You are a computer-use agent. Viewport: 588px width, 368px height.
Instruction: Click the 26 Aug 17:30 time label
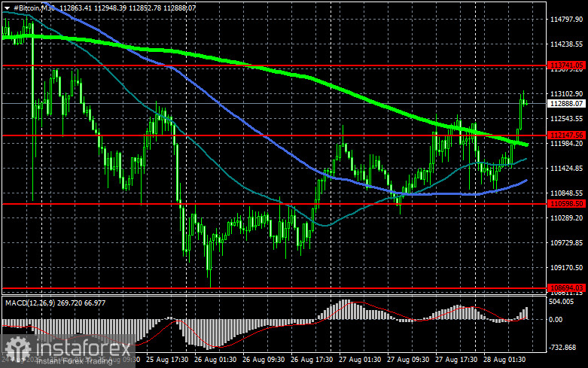pos(312,360)
